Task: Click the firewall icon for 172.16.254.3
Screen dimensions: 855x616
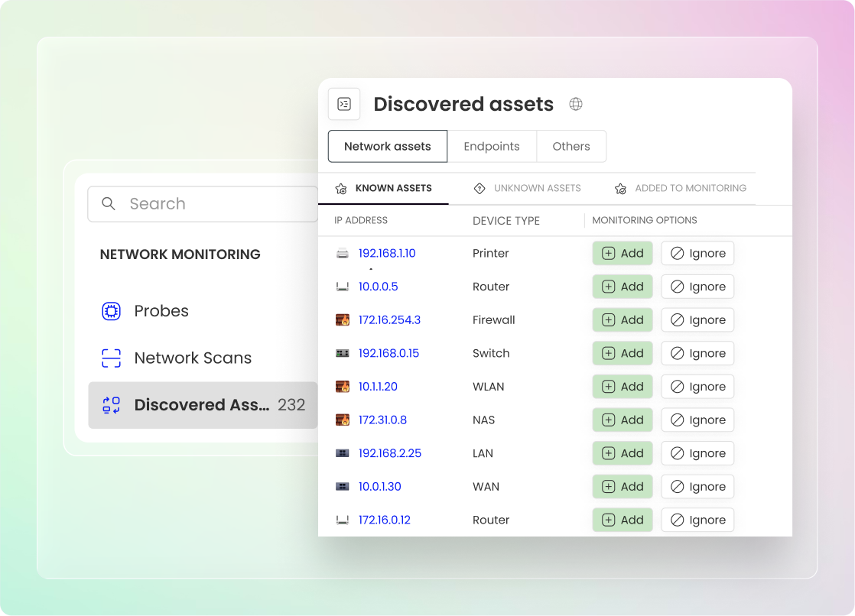Action: coord(342,320)
